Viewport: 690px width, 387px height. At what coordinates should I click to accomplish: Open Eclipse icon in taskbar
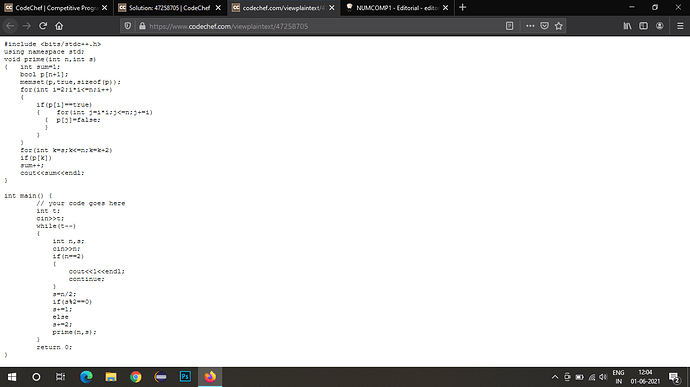pos(161,377)
